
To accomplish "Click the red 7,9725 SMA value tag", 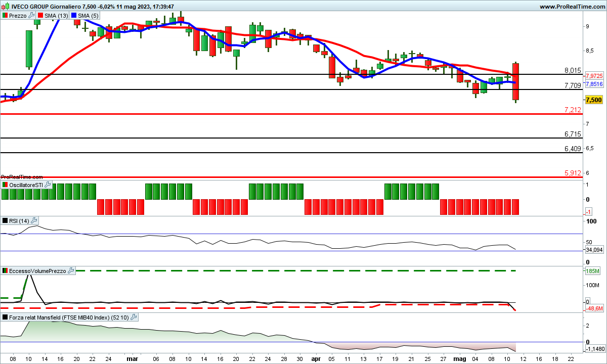I will pos(594,75).
